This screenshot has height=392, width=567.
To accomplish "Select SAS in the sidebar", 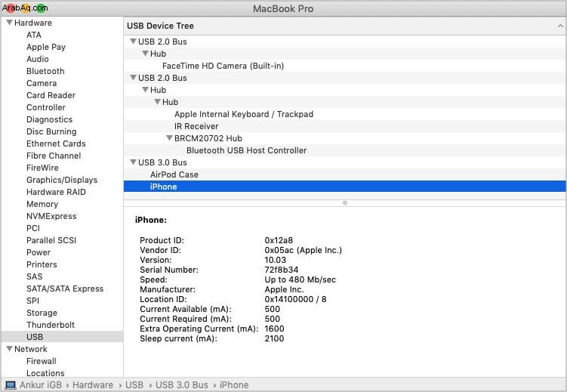I will point(35,276).
